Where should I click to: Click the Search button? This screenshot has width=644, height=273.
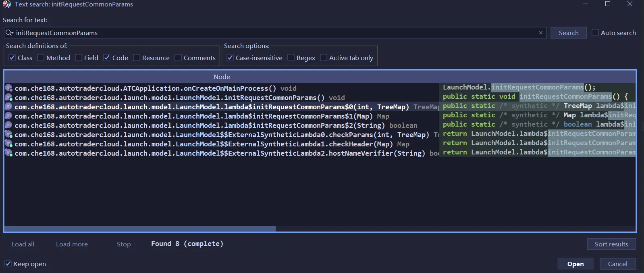click(569, 33)
